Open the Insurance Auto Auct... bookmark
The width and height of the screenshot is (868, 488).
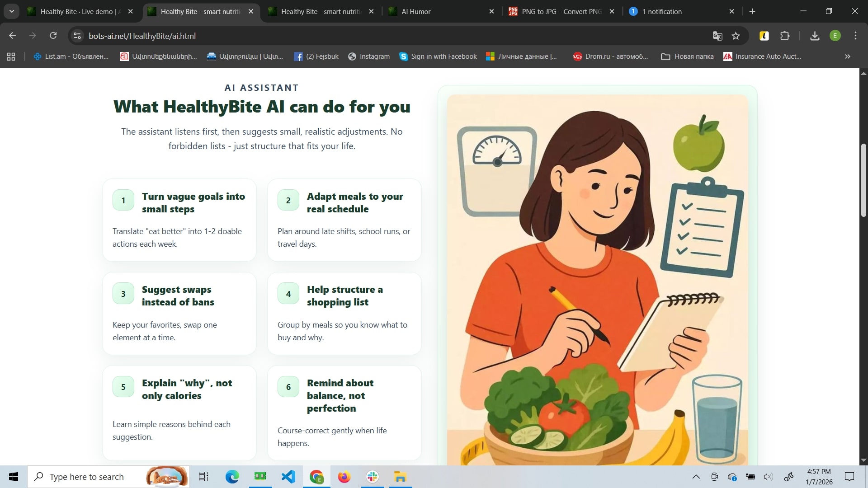tap(762, 56)
